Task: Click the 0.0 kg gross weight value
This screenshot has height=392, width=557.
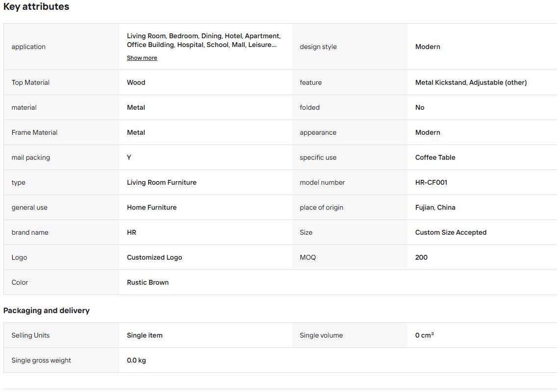Action: pyautogui.click(x=136, y=361)
